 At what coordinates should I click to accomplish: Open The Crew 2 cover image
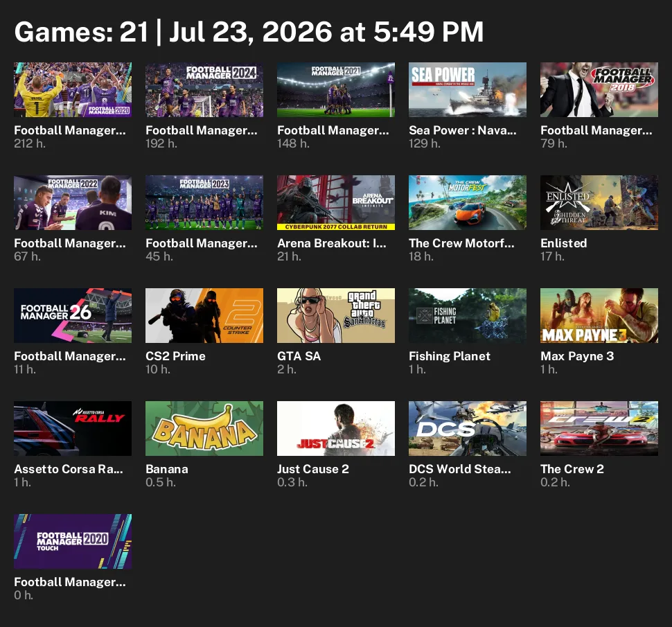pos(599,428)
